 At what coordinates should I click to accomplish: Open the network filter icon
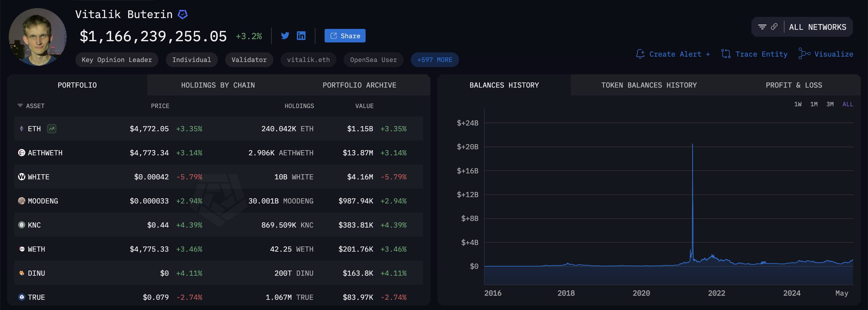[x=762, y=27]
